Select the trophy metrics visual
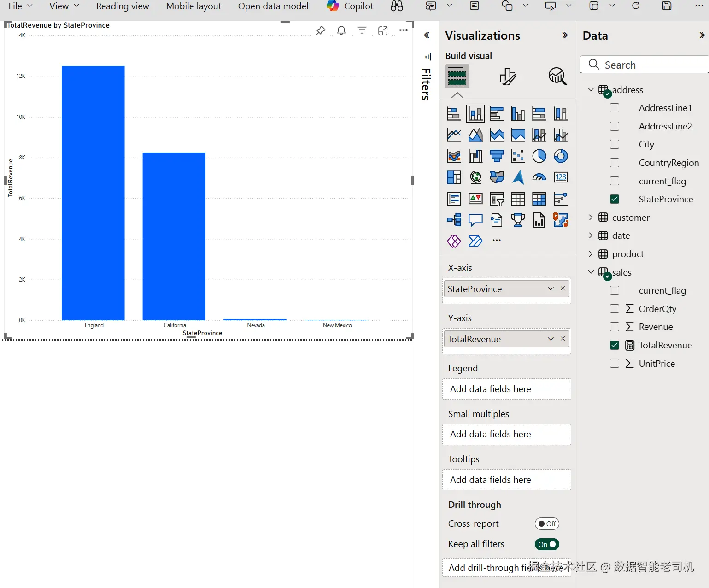The width and height of the screenshot is (709, 588). (x=518, y=220)
